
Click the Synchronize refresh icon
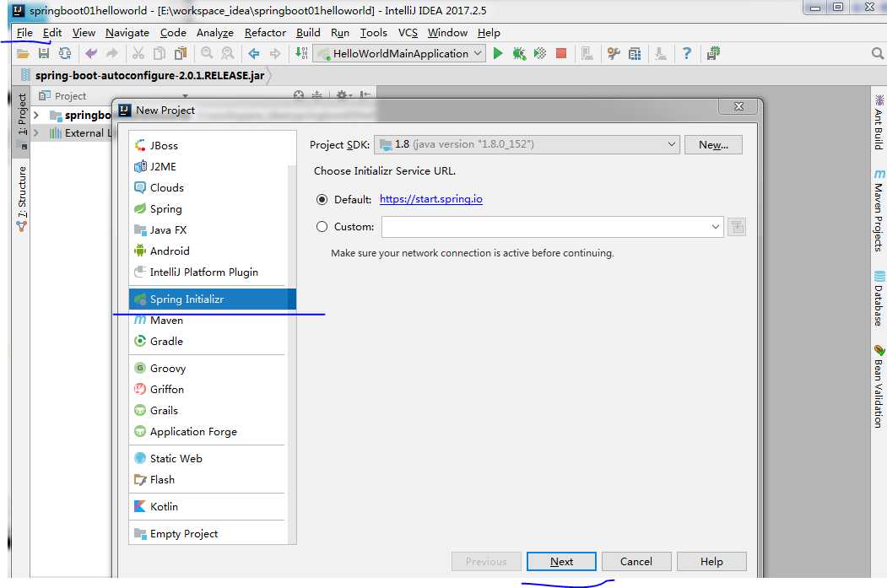tap(65, 54)
